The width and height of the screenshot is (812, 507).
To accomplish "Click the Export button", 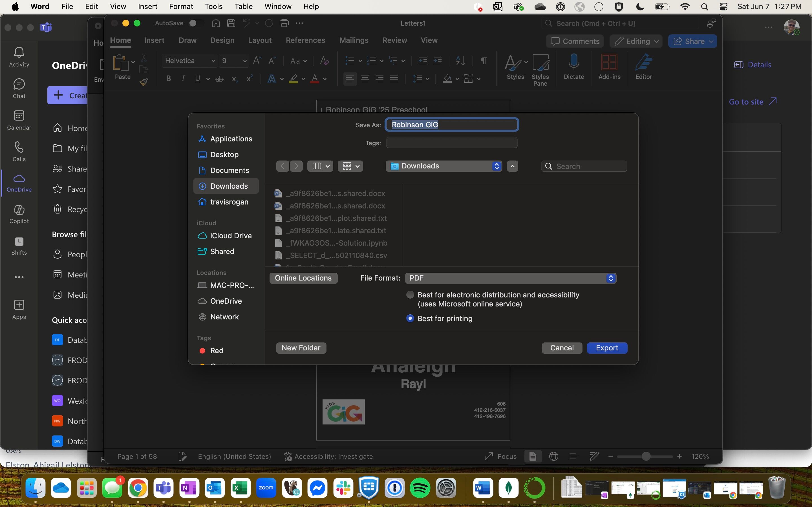I will click(607, 348).
